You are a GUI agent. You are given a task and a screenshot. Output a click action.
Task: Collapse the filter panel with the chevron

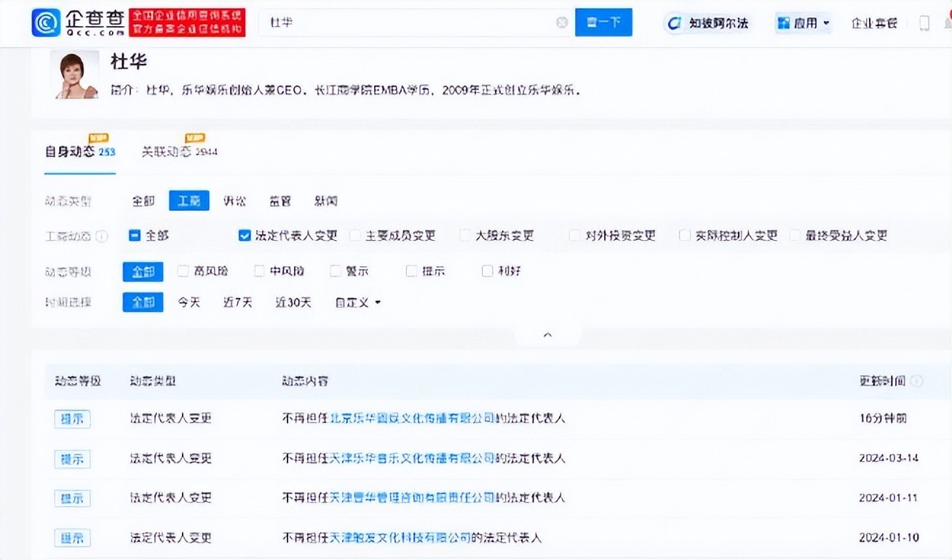tap(548, 335)
